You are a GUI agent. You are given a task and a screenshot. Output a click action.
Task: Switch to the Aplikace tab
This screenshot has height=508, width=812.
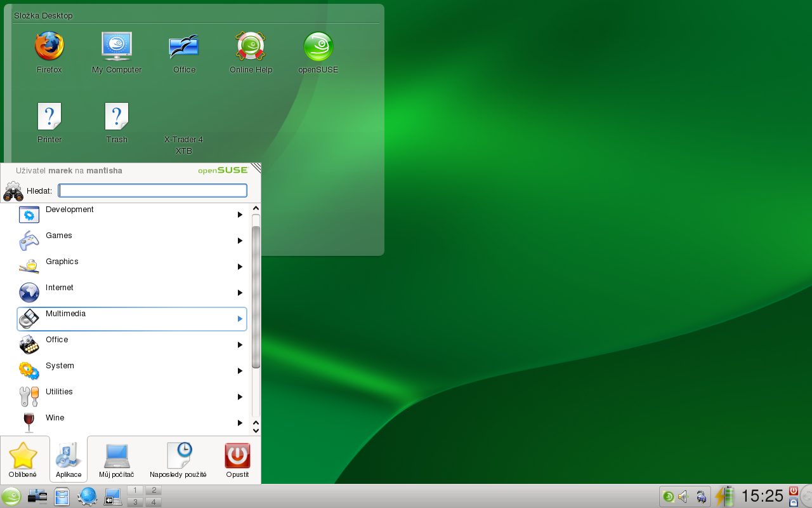tap(69, 460)
